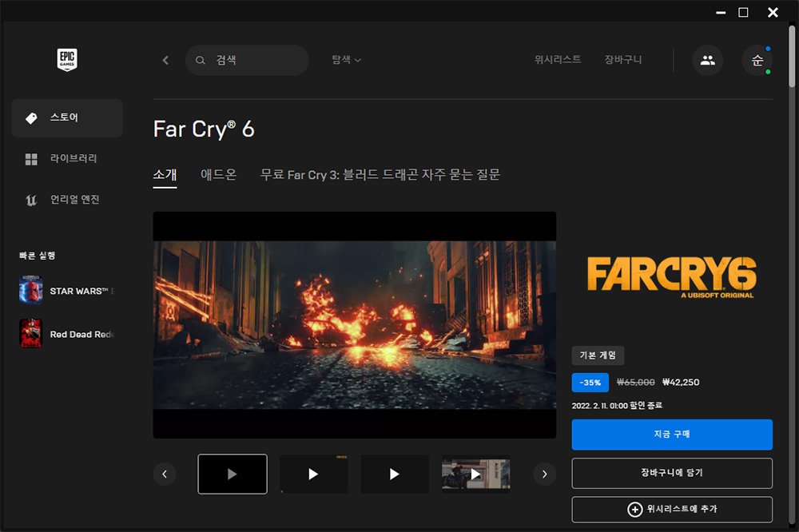Image resolution: width=799 pixels, height=532 pixels.
Task: Click the vertical page scrollbar
Action: click(791, 56)
